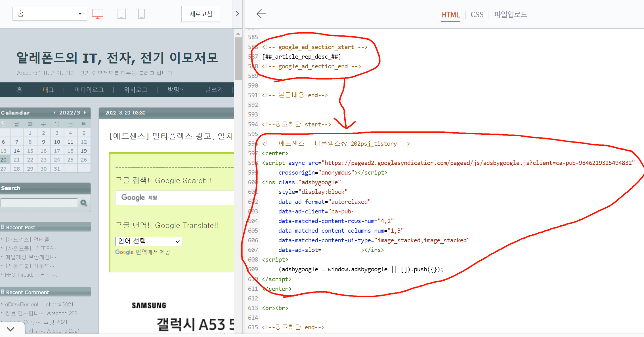Open the HTML tab

[450, 14]
